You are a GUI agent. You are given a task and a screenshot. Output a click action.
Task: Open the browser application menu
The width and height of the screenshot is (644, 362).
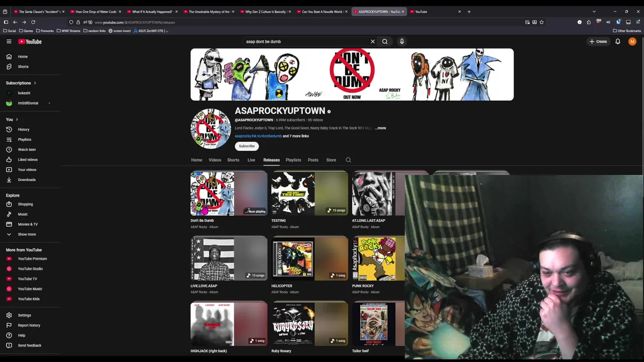[638, 22]
